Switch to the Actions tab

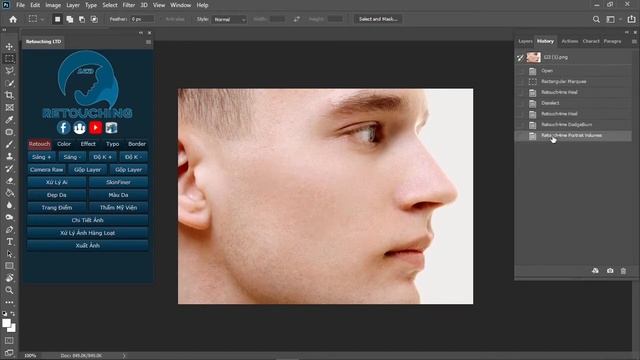570,41
